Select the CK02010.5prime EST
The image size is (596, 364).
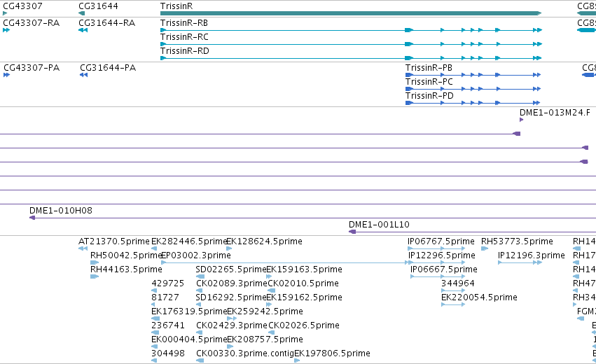(x=303, y=283)
